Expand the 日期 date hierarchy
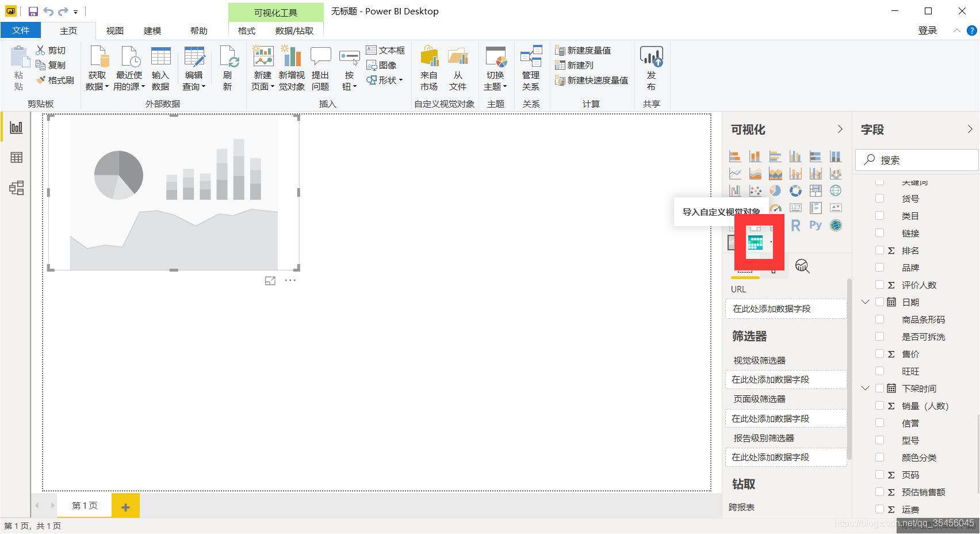Image resolution: width=980 pixels, height=534 pixels. point(865,302)
